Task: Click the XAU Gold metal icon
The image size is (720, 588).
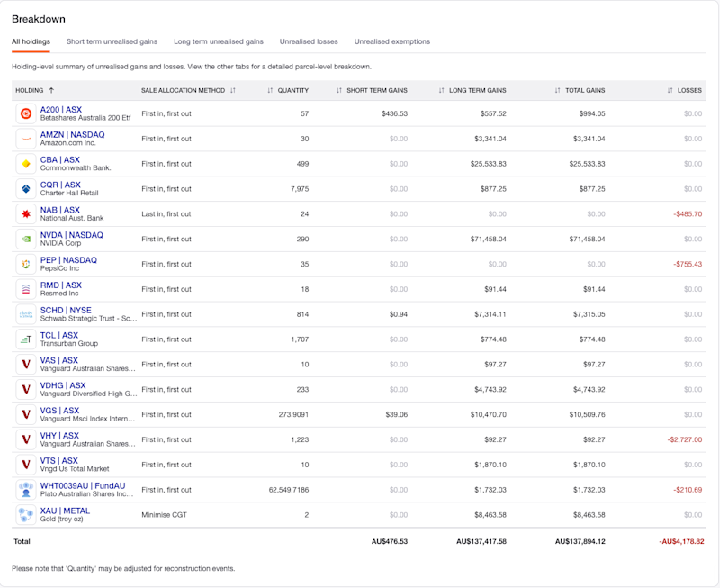Action: click(26, 515)
